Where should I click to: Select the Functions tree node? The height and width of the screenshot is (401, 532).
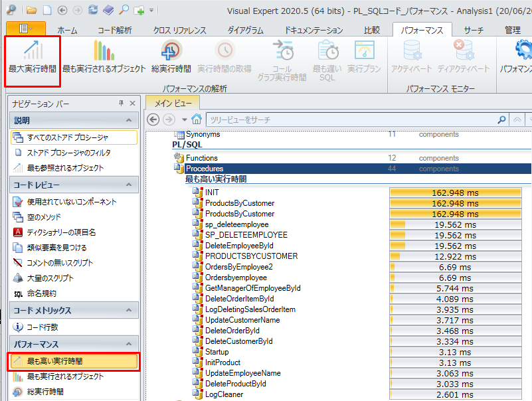[201, 158]
